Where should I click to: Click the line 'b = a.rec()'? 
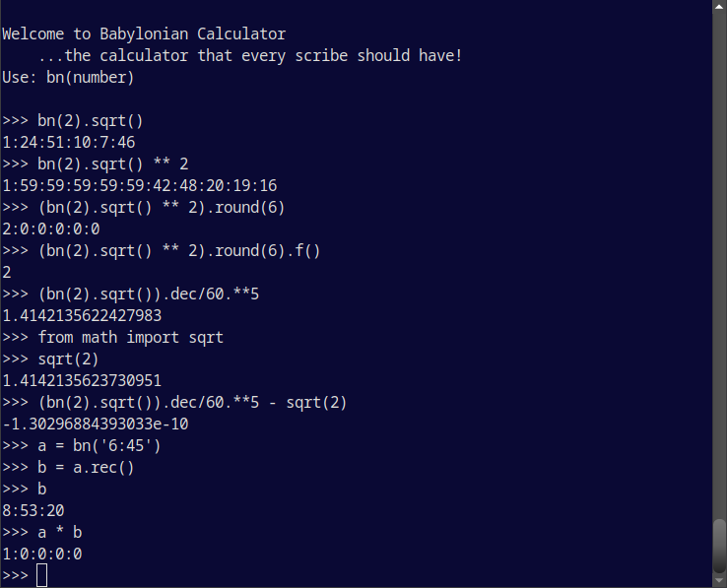[x=68, y=468]
